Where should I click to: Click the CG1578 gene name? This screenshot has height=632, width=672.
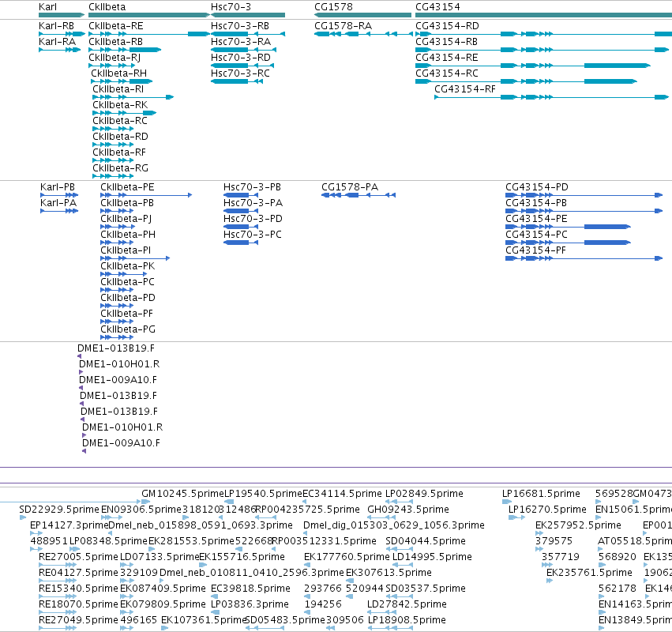coord(333,7)
